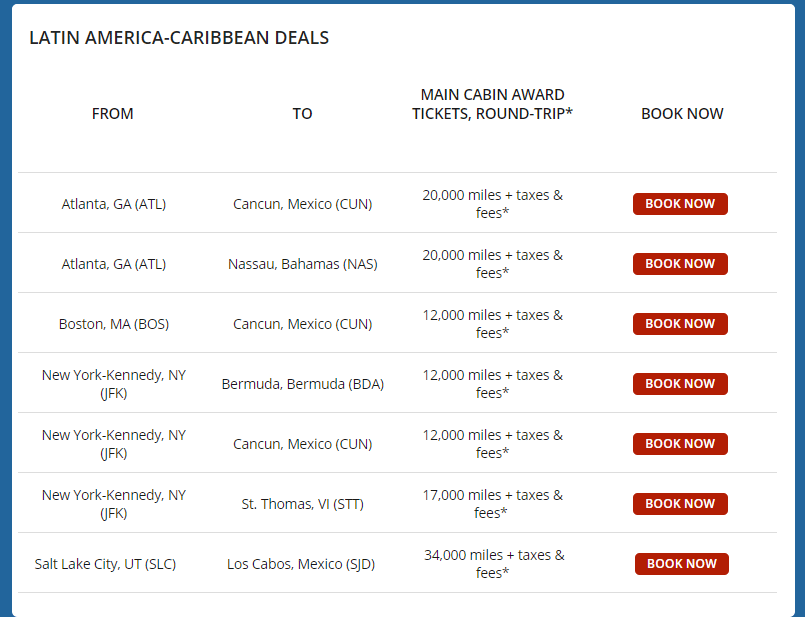Click the 34,000 miles price text

pyautogui.click(x=493, y=555)
